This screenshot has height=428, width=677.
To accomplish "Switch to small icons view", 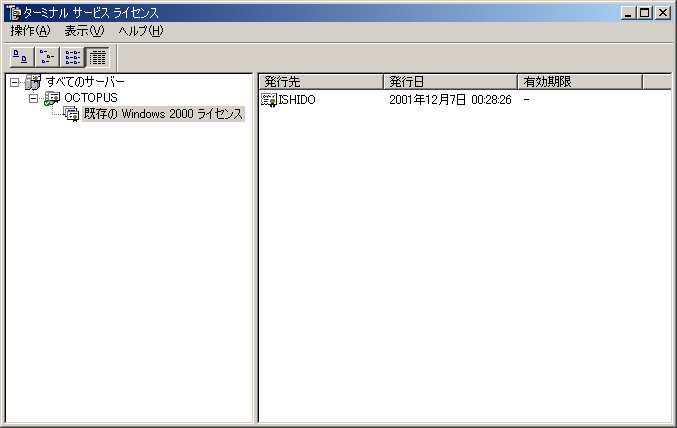I will [x=47, y=57].
